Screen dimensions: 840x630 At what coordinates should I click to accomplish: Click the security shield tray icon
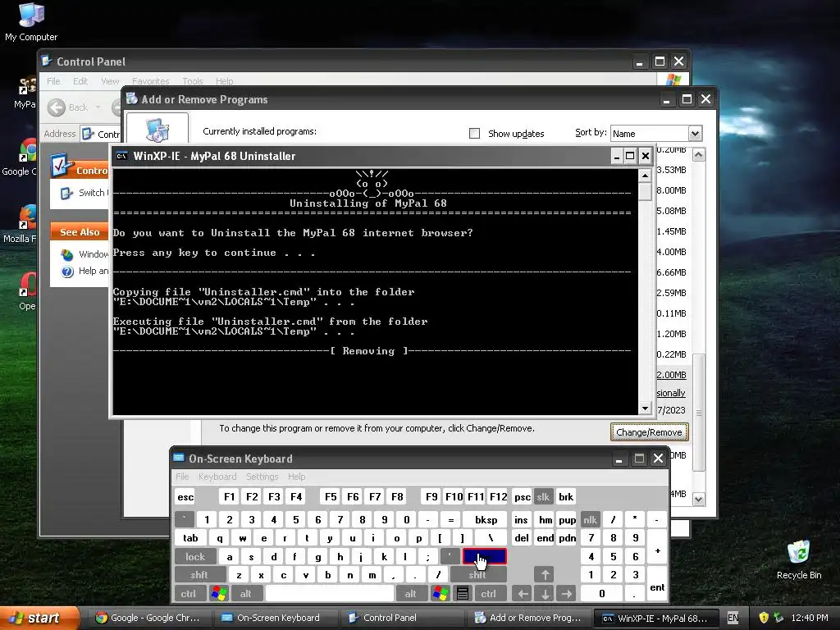click(764, 618)
